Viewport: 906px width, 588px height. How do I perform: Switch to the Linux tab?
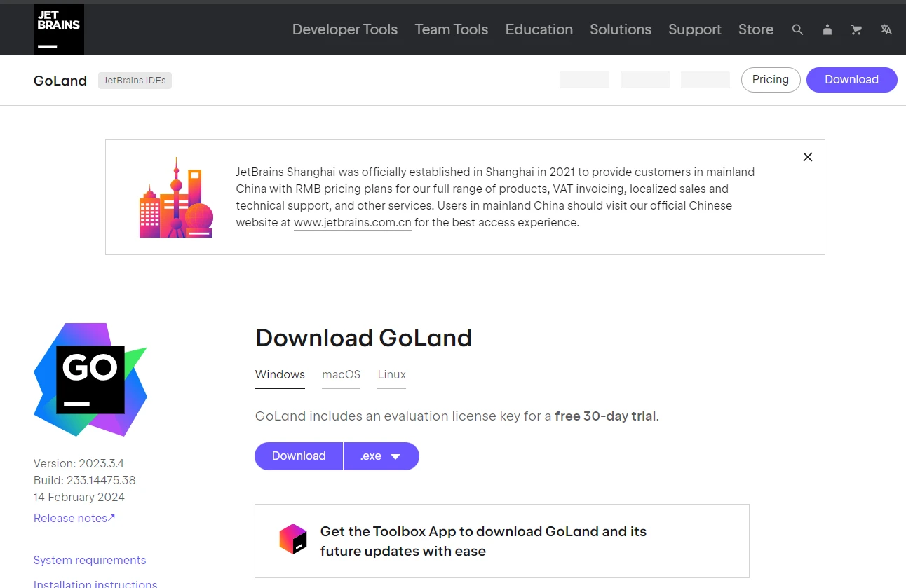[392, 375]
